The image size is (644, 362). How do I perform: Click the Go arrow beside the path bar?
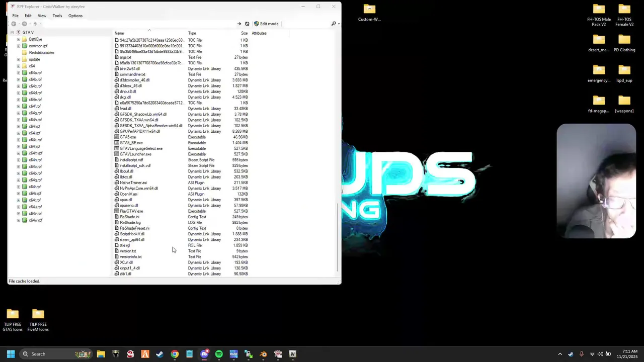coord(239,24)
